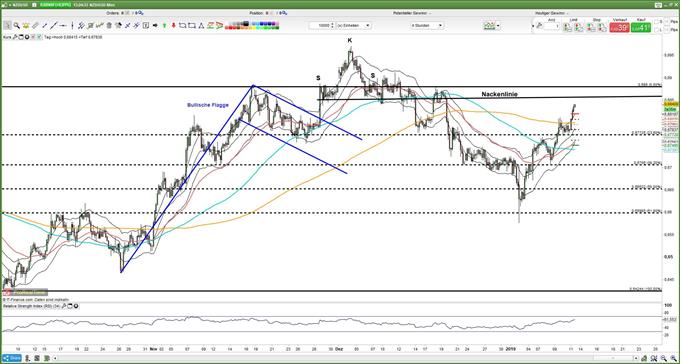This screenshot has width=680, height=364.
Task: Toggle the green checked Kurs panel checkbox
Action: click(x=39, y=37)
